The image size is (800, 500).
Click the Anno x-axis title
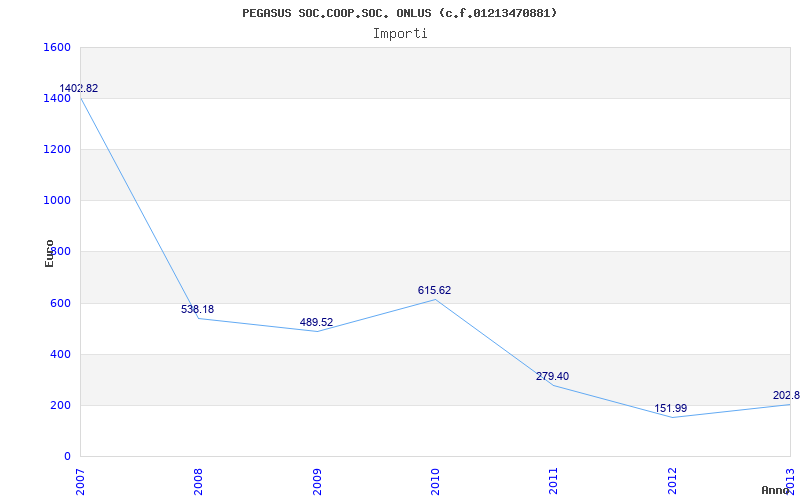pyautogui.click(x=776, y=490)
